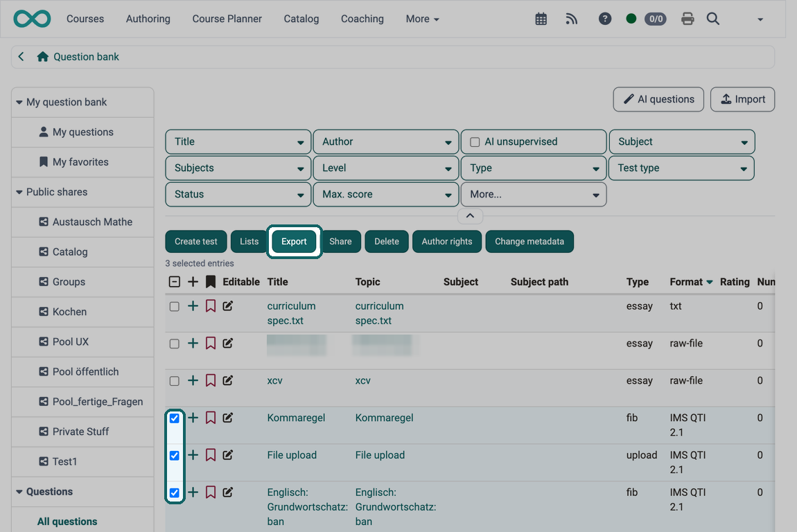Image resolution: width=797 pixels, height=532 pixels.
Task: Collapse the filter panel with the chevron
Action: click(x=470, y=216)
